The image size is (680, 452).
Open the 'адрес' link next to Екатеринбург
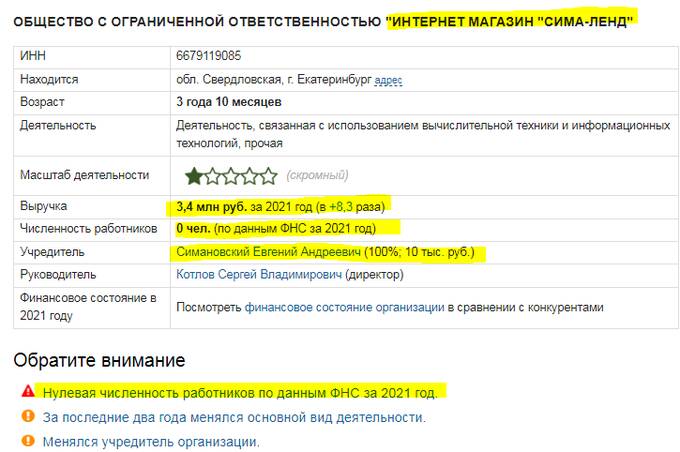[x=388, y=80]
